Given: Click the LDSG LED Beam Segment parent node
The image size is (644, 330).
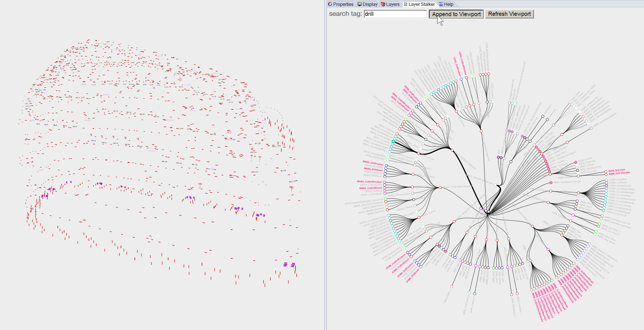Looking at the screenshot, I should tap(481, 131).
